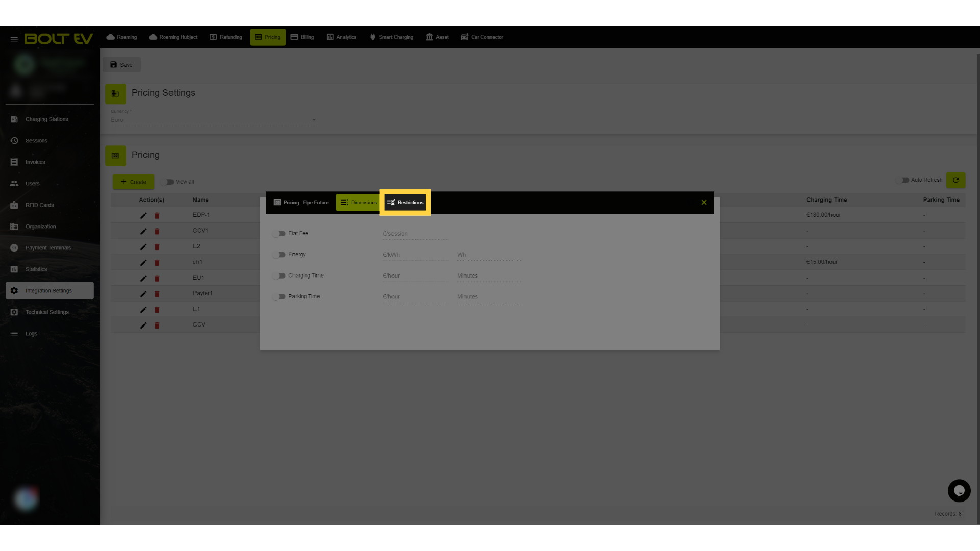Click the Charging Time €/hour input
The image size is (980, 551).
point(415,276)
